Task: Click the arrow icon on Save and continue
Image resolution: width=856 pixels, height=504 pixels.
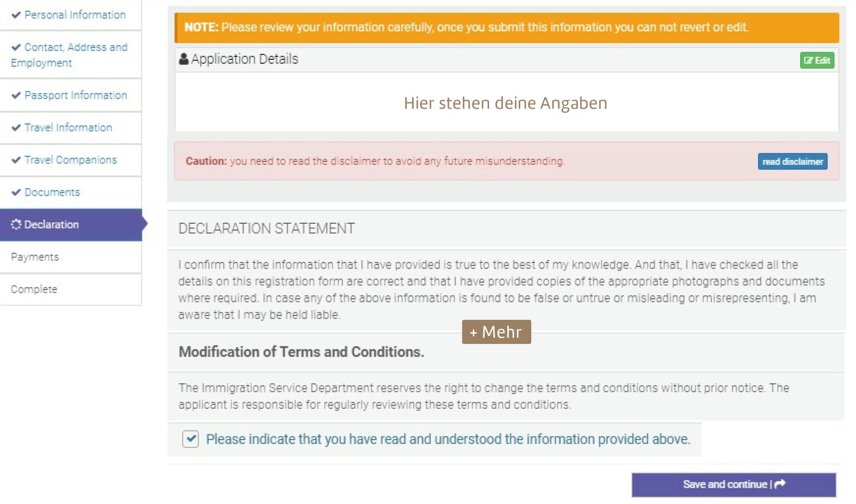Action: (x=780, y=484)
